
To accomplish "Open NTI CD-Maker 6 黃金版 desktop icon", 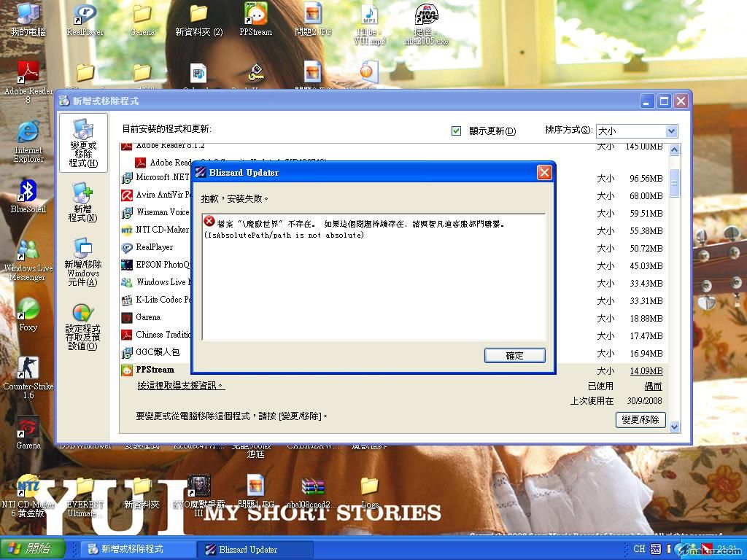I will [28, 496].
